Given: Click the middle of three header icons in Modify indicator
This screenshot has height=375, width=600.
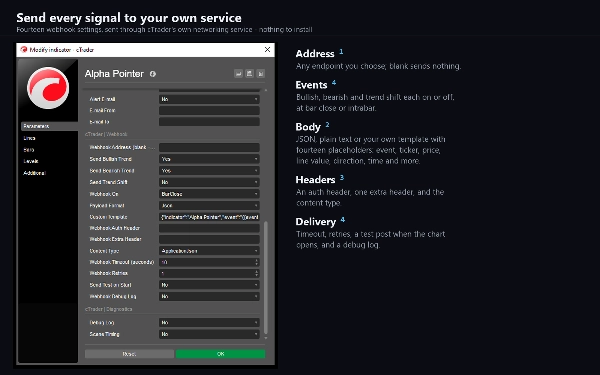Looking at the screenshot, I should 249,73.
